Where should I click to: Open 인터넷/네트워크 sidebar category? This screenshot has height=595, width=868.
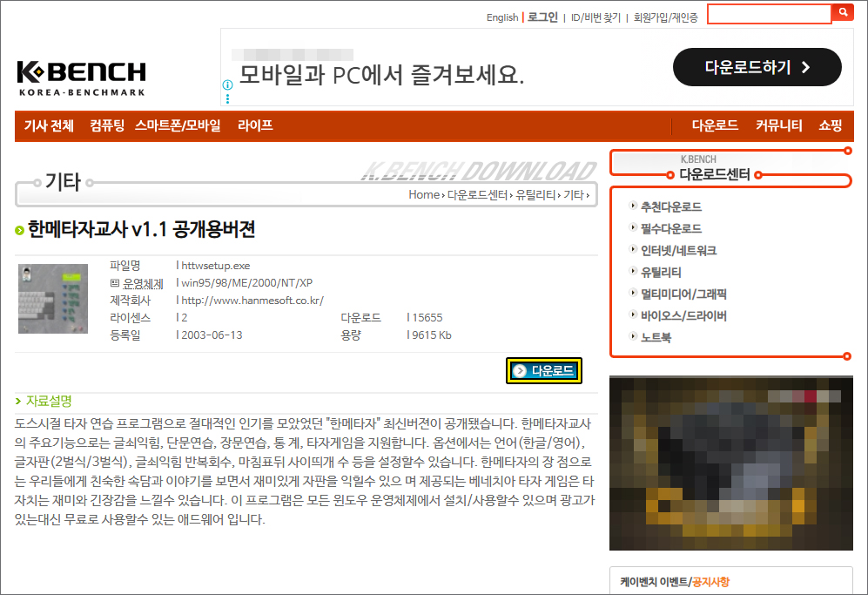(x=679, y=251)
